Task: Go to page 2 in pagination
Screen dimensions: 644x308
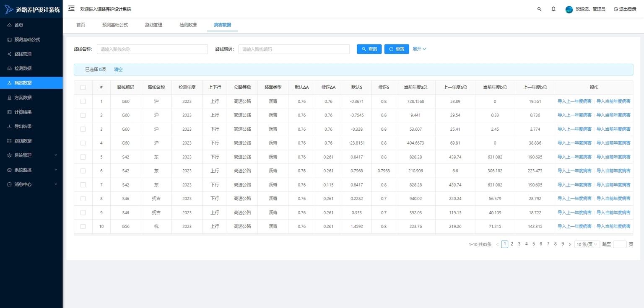Action: (512, 244)
